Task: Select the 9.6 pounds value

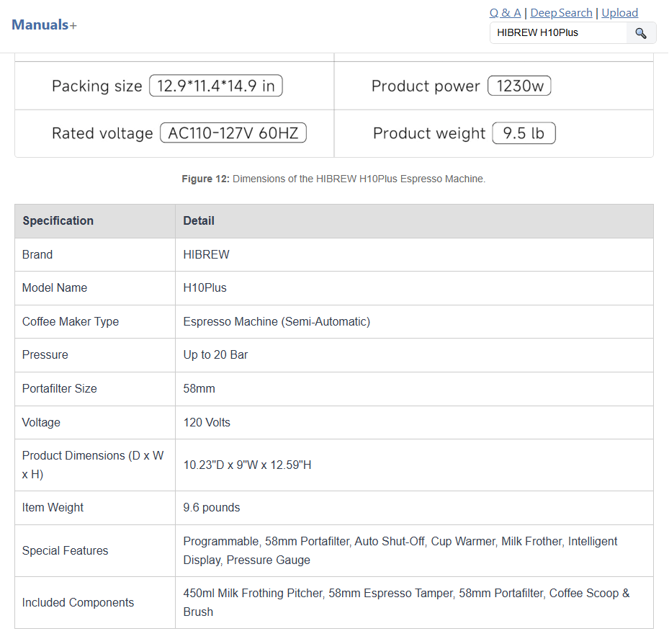Action: click(212, 508)
